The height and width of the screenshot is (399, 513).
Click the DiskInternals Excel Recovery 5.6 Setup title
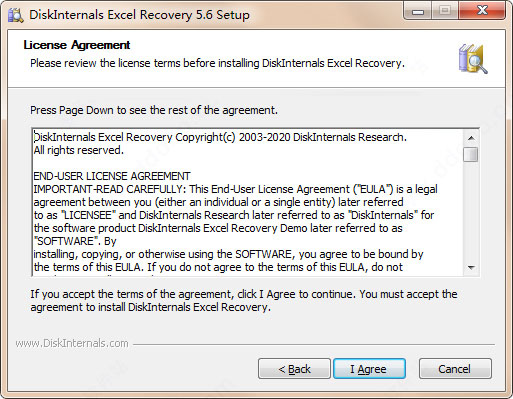pyautogui.click(x=139, y=15)
